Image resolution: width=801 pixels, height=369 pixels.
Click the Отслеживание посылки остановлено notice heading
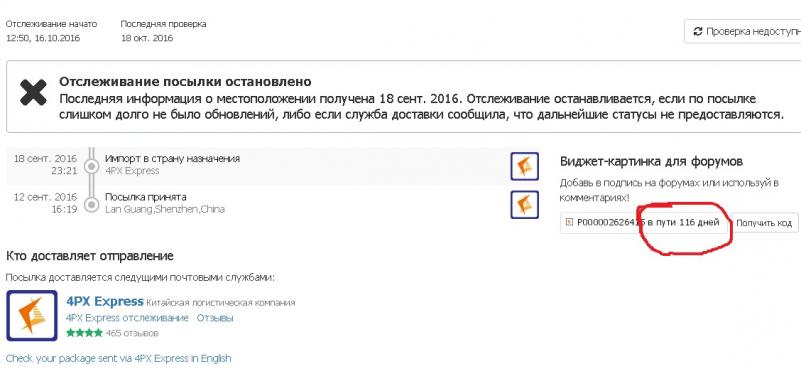point(185,82)
